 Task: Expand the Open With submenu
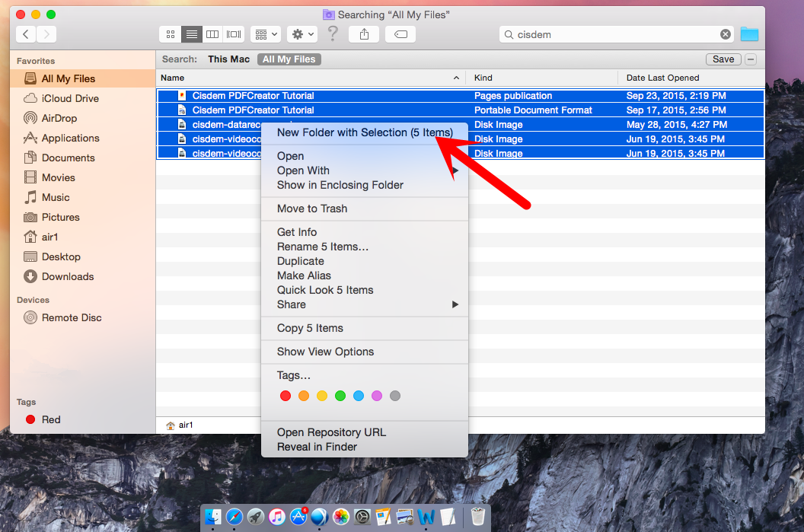(x=365, y=170)
